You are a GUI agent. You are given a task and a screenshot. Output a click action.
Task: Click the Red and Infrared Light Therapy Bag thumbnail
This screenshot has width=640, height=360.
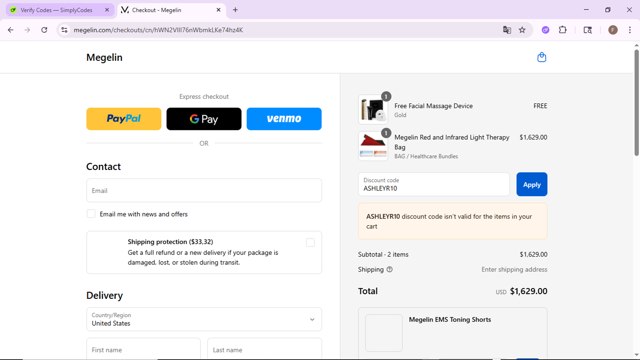point(373,146)
